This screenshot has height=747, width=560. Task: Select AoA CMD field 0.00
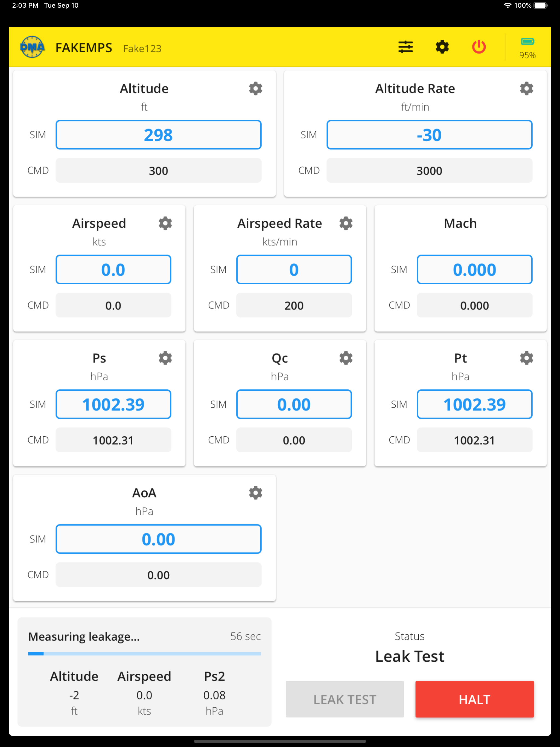click(158, 575)
